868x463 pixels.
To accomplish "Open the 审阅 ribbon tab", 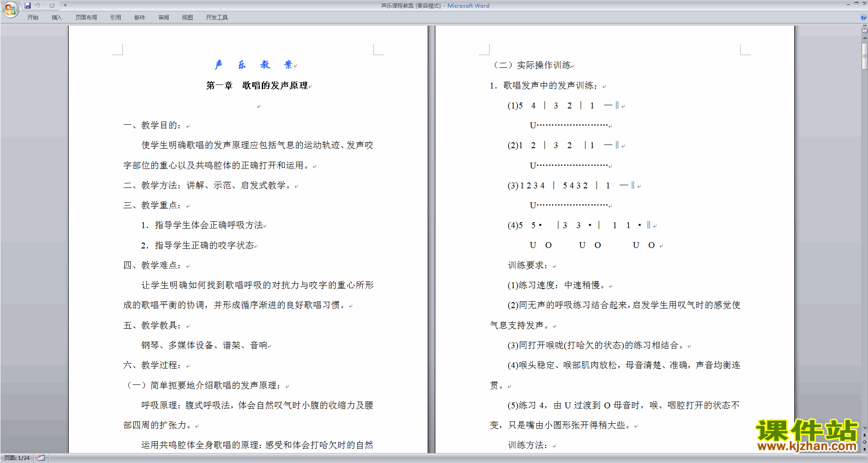I will click(164, 18).
